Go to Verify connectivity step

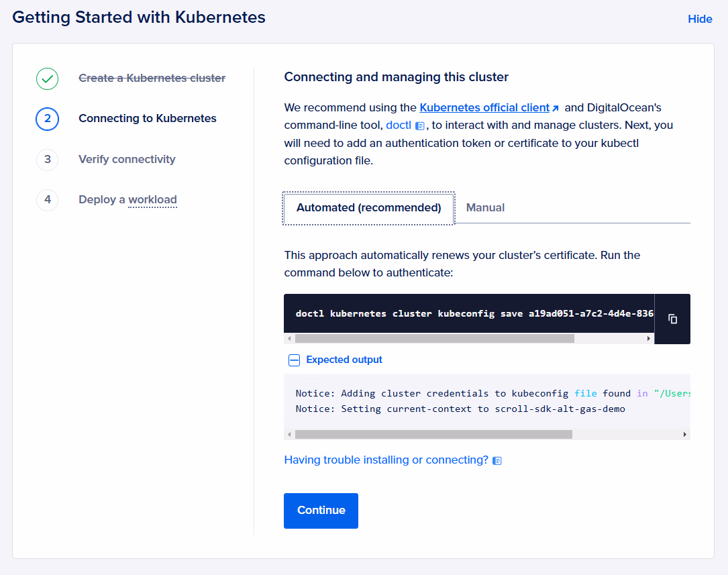tap(127, 160)
